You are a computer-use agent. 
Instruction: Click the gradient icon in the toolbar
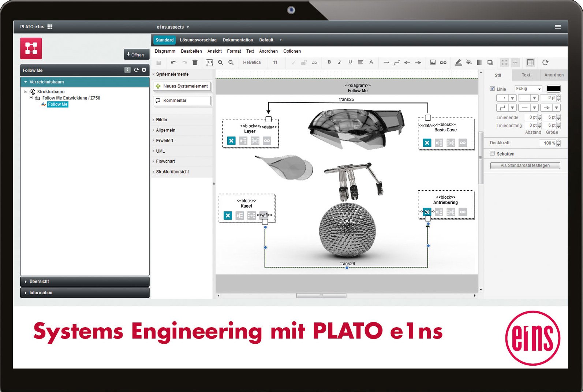pos(479,63)
